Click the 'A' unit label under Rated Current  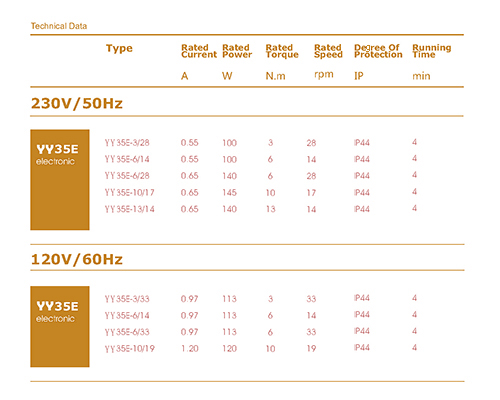point(185,76)
